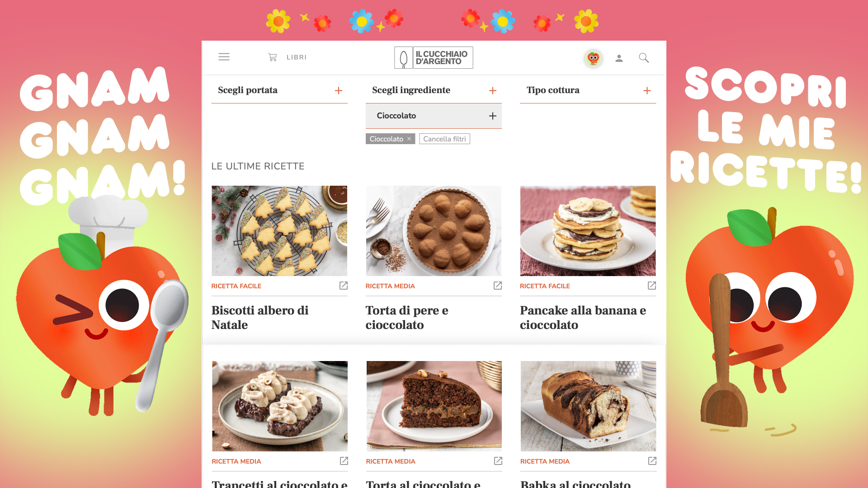
Task: Open Pancake alla banana external link icon
Action: point(652,286)
